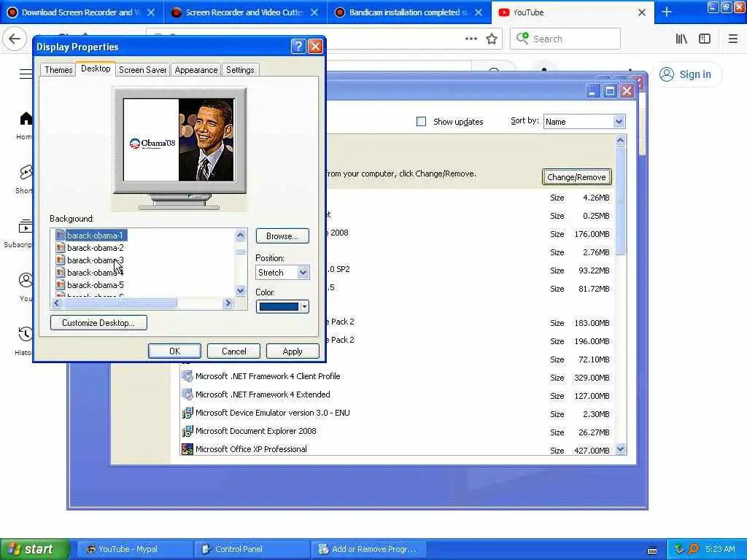This screenshot has height=560, width=747.
Task: Open the YouTube History sidebar icon
Action: tap(26, 334)
